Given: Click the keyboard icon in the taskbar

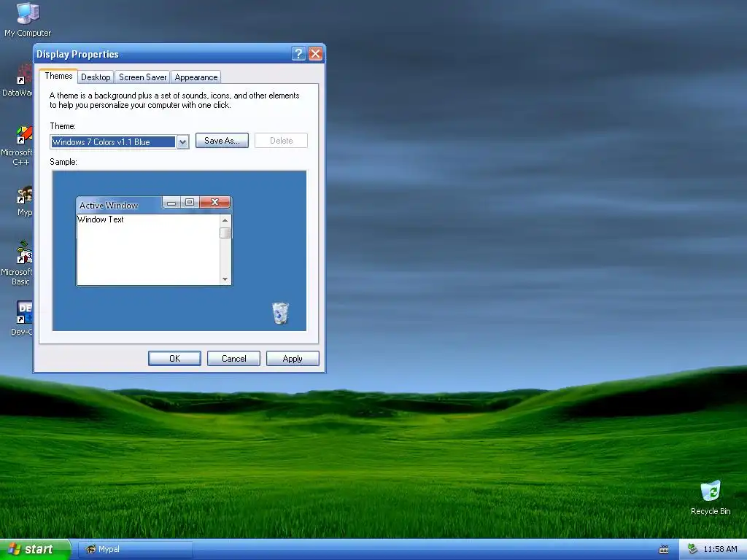Looking at the screenshot, I should (x=663, y=550).
